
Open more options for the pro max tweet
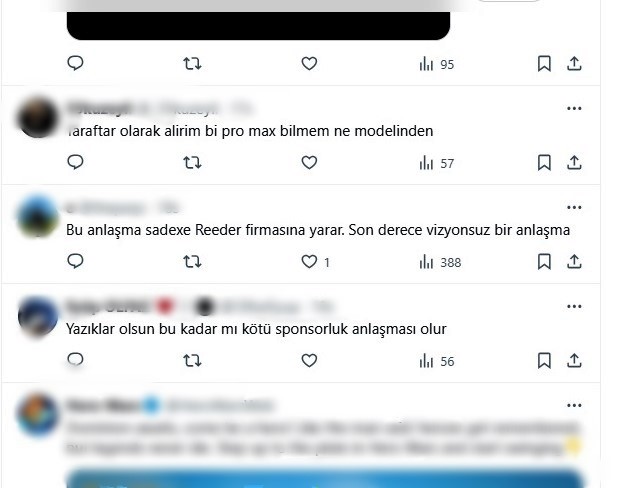(x=574, y=108)
